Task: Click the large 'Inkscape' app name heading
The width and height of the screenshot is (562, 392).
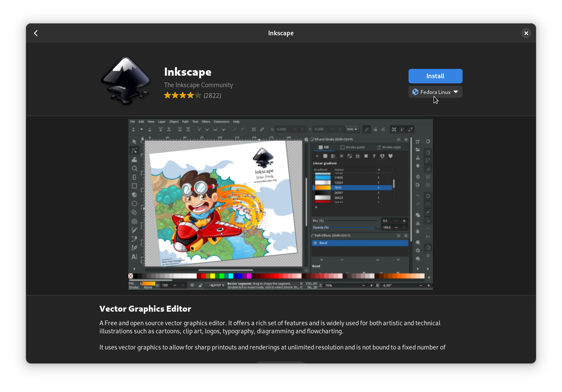Action: [188, 72]
